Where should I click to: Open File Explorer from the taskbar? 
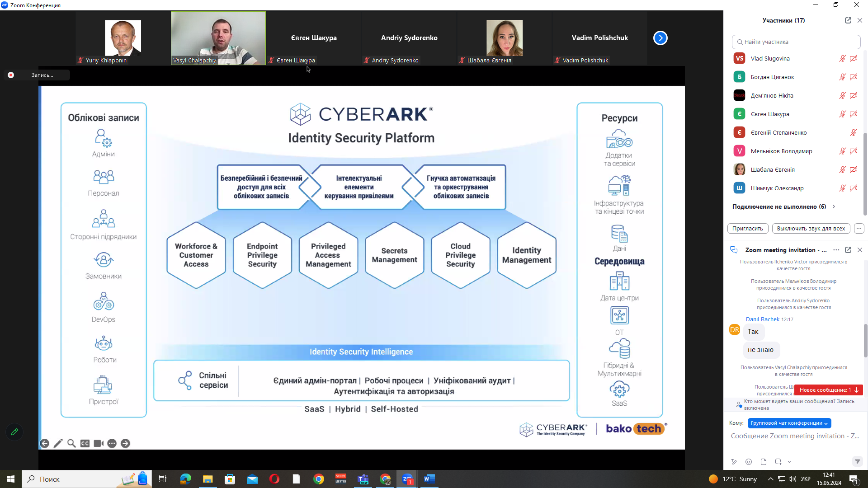coord(208,479)
